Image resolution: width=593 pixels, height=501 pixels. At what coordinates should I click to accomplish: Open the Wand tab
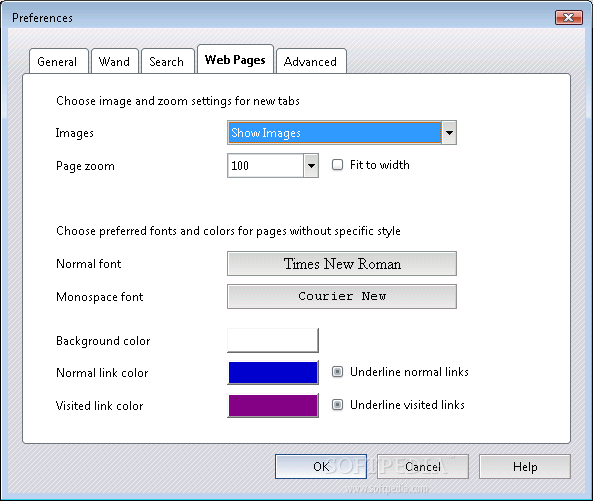(x=115, y=61)
